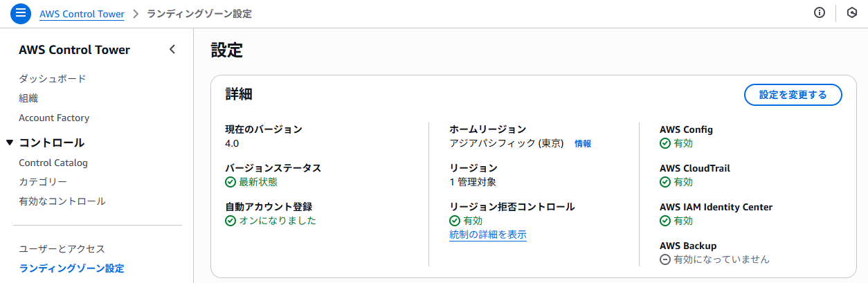868x283 pixels.
Task: Open Control Catalog in the sidebar
Action: tap(53, 163)
